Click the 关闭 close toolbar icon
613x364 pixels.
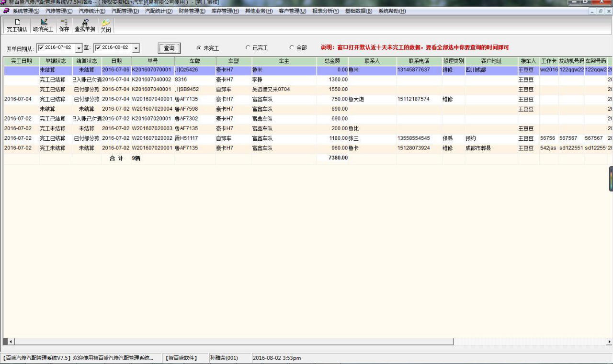tap(106, 25)
